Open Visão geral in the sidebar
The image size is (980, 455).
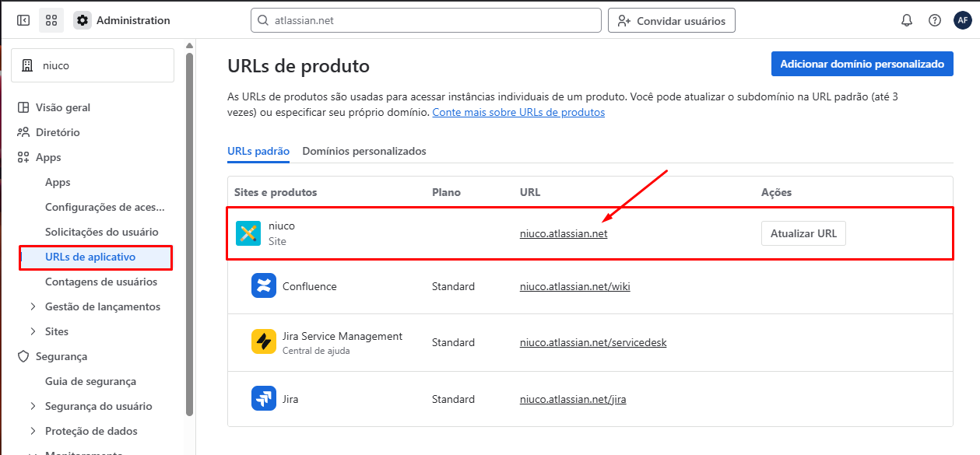coord(63,107)
